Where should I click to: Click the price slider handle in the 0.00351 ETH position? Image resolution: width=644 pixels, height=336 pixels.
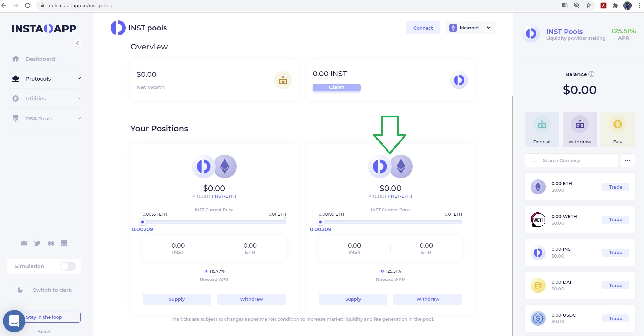pyautogui.click(x=143, y=222)
